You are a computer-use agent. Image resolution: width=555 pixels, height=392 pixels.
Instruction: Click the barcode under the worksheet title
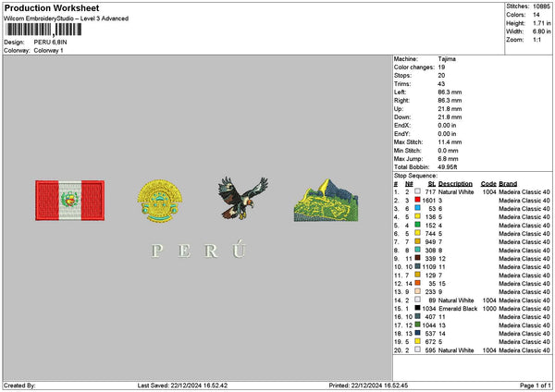44,30
